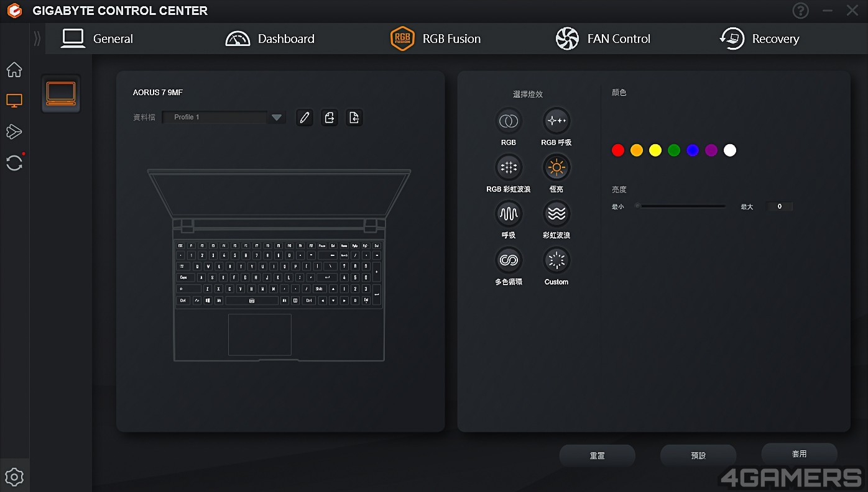This screenshot has height=492, width=868.
Task: Switch to the Recovery tab
Action: (759, 39)
